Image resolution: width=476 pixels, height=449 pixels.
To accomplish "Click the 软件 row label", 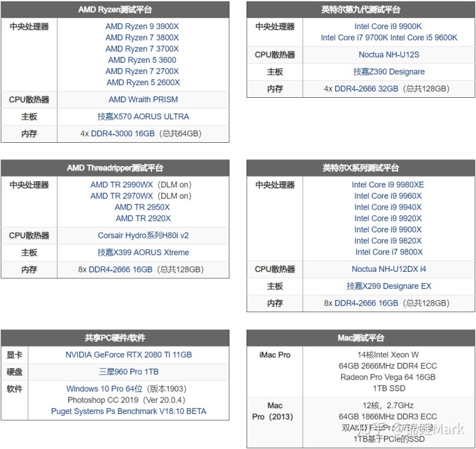I will click(15, 389).
